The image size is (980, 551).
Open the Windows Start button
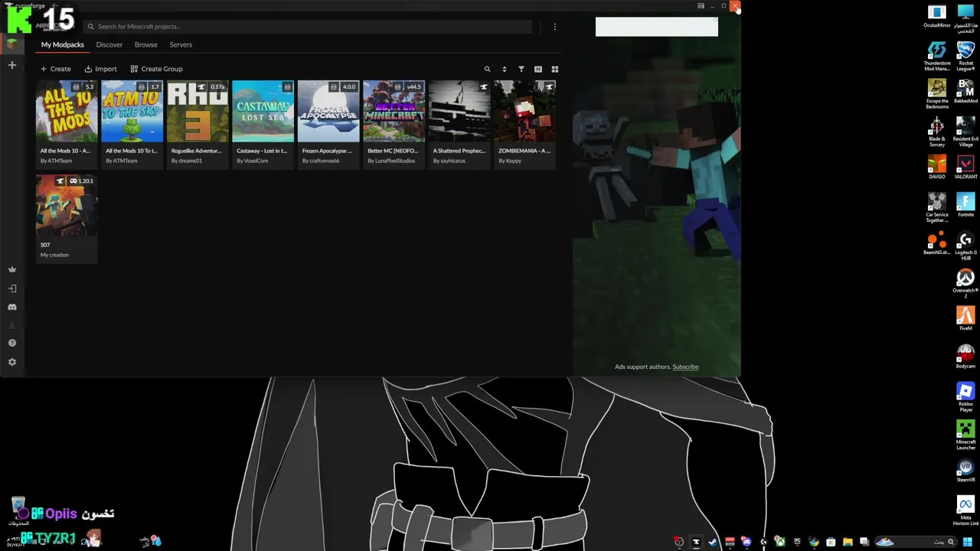click(x=968, y=542)
